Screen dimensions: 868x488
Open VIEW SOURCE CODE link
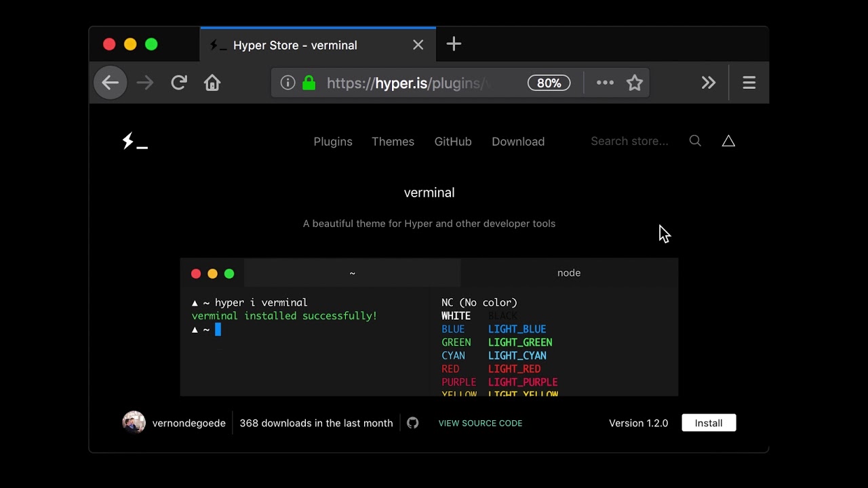click(480, 423)
